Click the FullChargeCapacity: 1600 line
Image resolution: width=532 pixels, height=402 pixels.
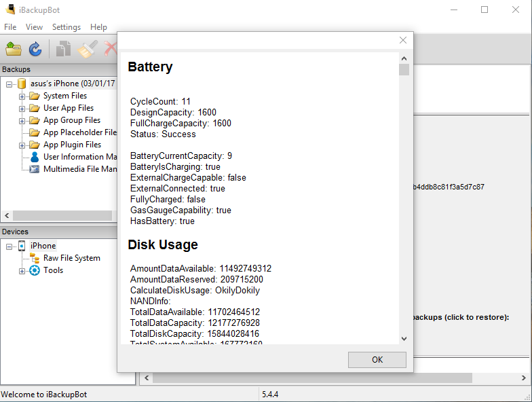point(180,124)
